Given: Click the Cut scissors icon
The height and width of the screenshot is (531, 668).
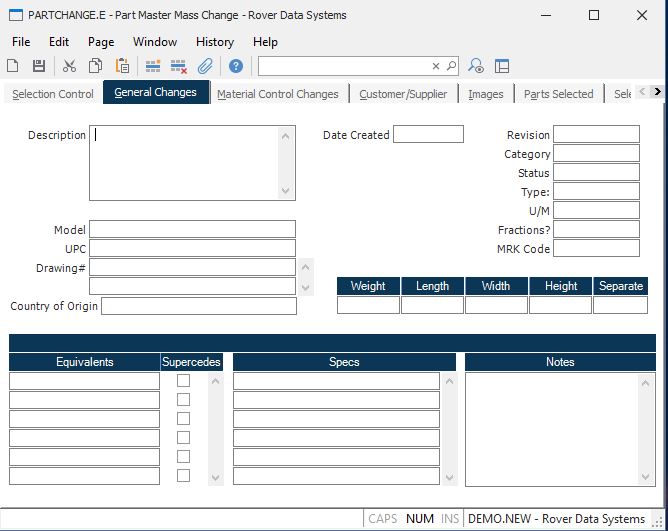Looking at the screenshot, I should 69,66.
